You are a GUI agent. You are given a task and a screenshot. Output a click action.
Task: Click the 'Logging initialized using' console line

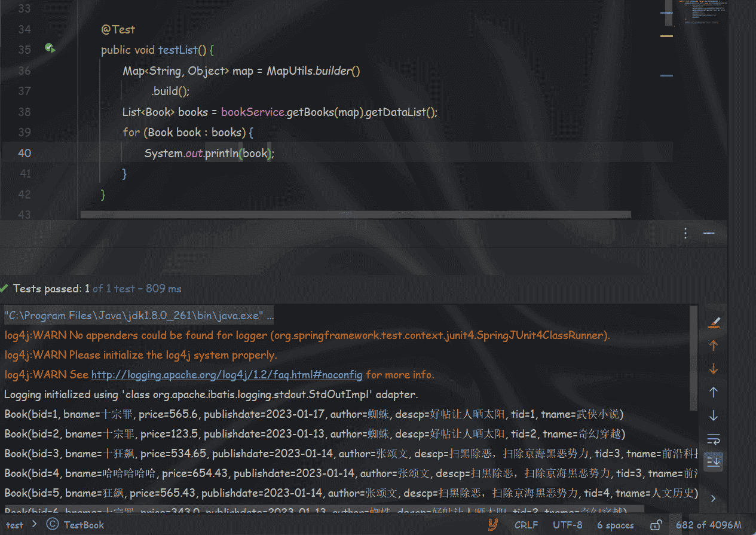(x=211, y=395)
